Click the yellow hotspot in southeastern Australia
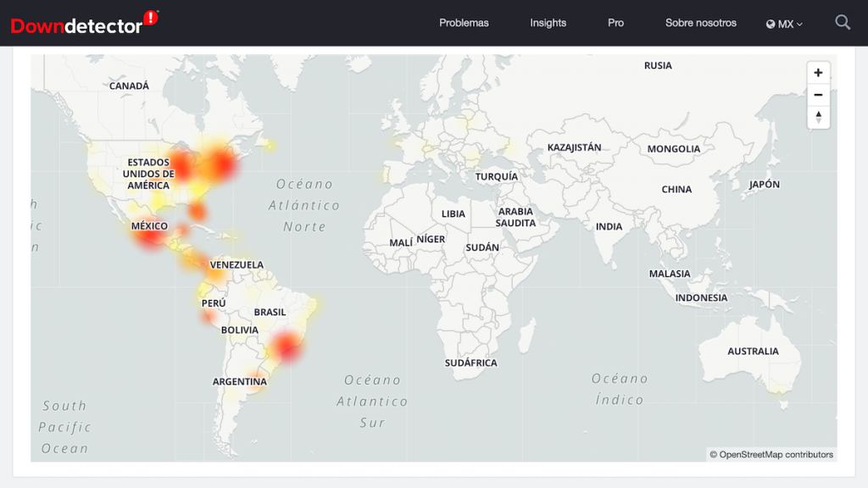Viewport: 868px width, 488px height. 777,387
